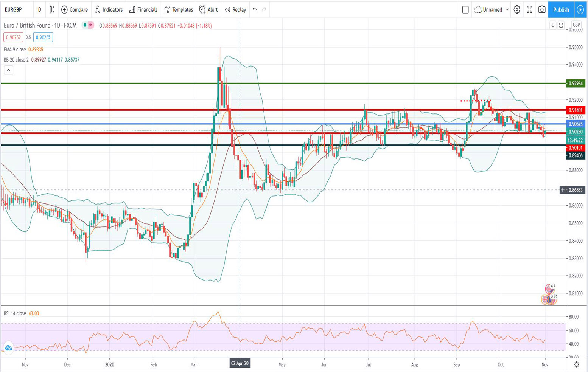Start Replay mode
The image size is (588, 372).
coord(235,10)
